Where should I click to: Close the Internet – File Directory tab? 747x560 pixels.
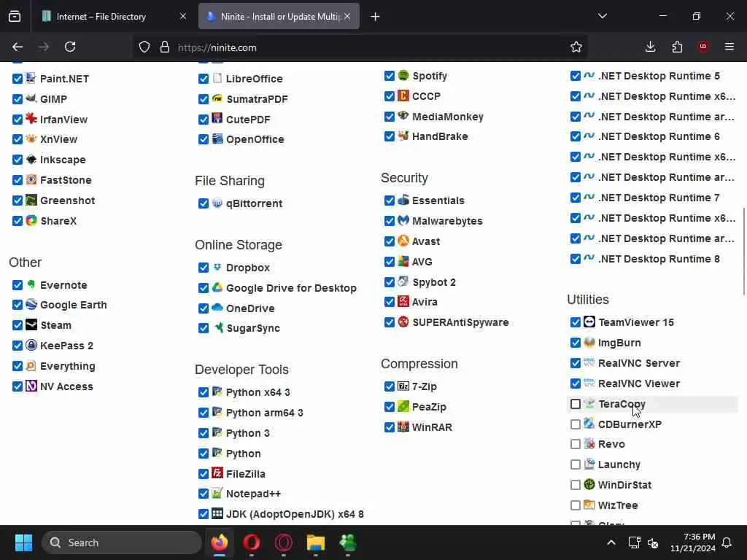(x=183, y=17)
